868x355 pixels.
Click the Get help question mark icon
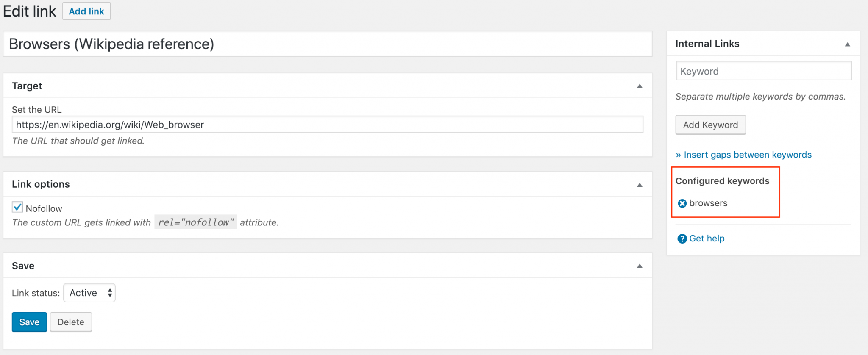[x=682, y=239]
